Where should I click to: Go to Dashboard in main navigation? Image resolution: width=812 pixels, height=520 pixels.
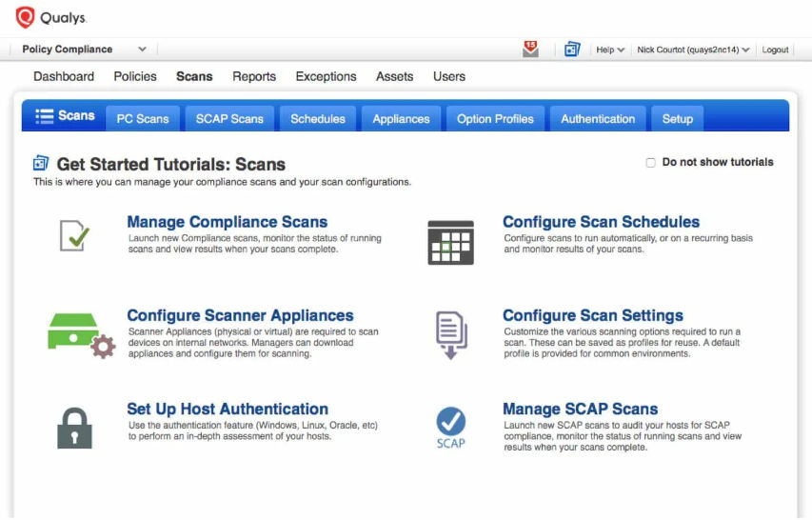pyautogui.click(x=64, y=76)
